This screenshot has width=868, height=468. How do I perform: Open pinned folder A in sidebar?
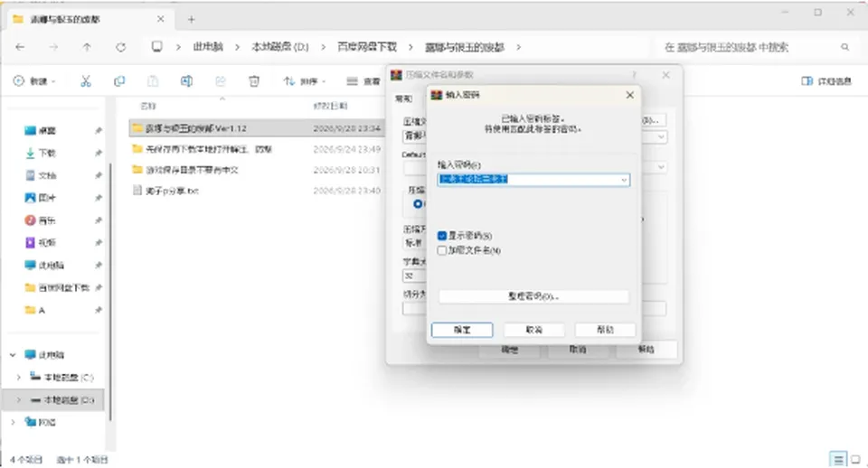41,310
